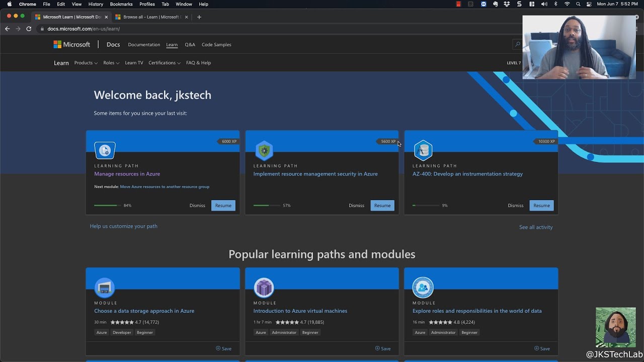
Task: Dismiss the Manage resources in Azure card
Action: click(197, 206)
